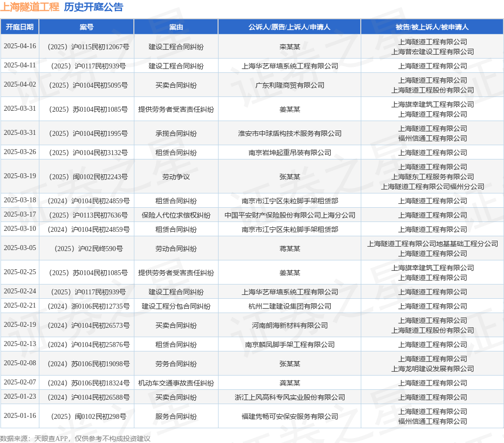The image size is (504, 443).
Task: Click the 历史开庭公告 heading
Action: (x=94, y=7)
